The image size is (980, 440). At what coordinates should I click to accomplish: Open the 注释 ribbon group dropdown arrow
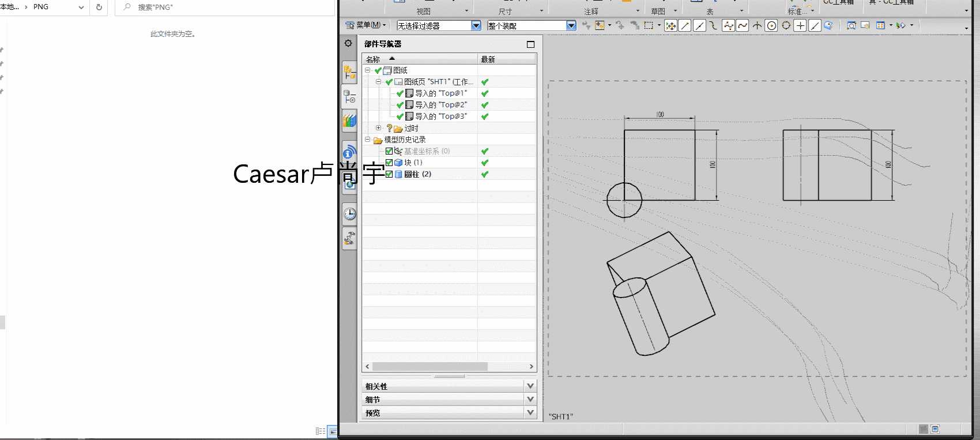point(638,11)
